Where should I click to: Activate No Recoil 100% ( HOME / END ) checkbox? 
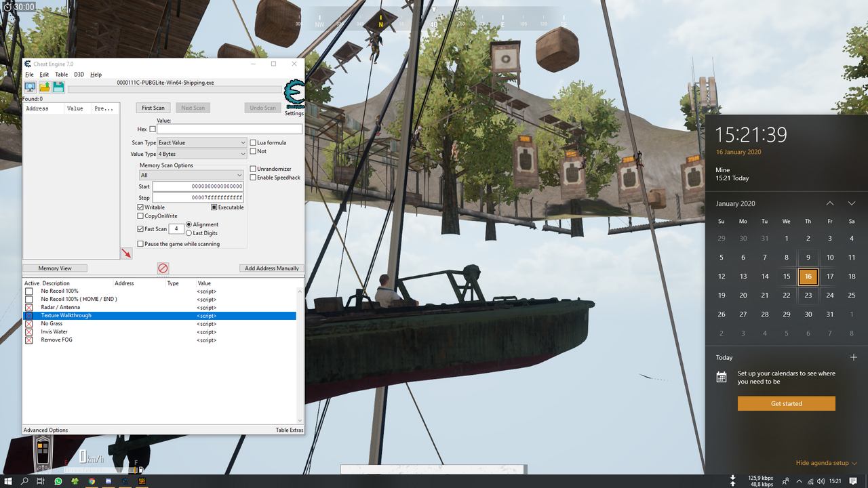click(x=28, y=300)
